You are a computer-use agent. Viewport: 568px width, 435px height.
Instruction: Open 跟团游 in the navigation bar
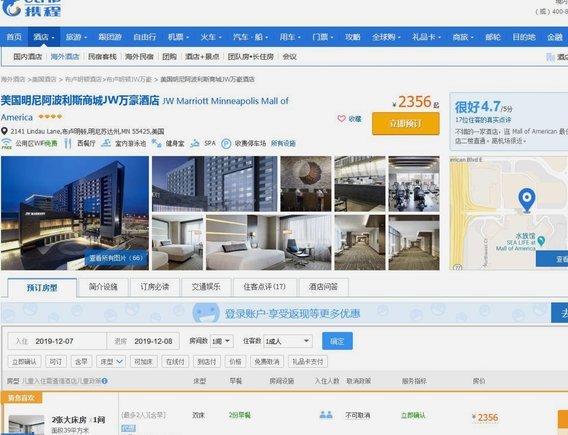pos(110,37)
